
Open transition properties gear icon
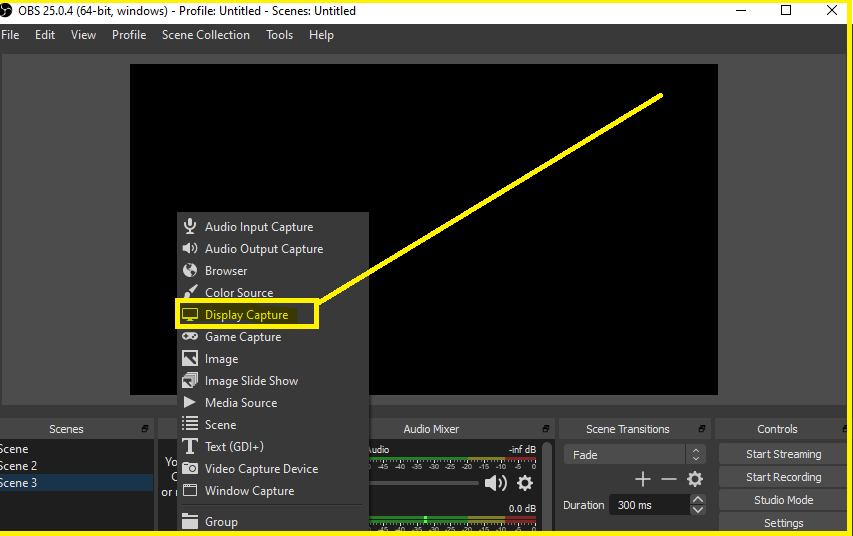pyautogui.click(x=695, y=479)
